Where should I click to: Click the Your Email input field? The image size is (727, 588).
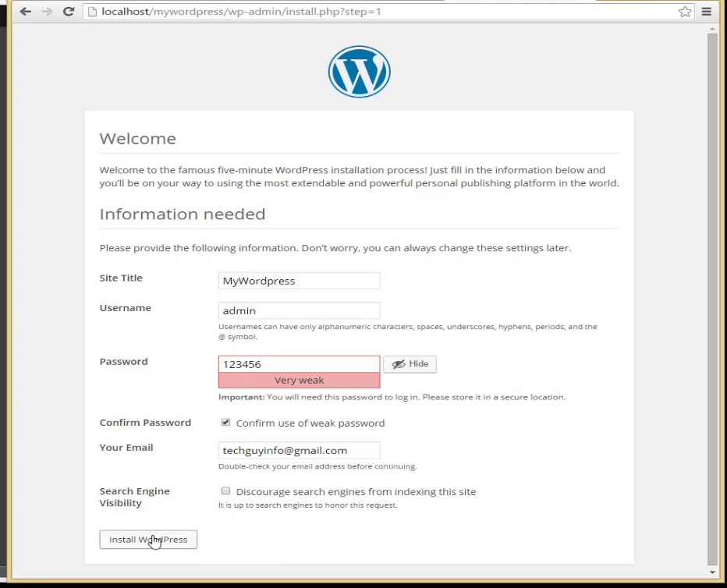click(299, 451)
